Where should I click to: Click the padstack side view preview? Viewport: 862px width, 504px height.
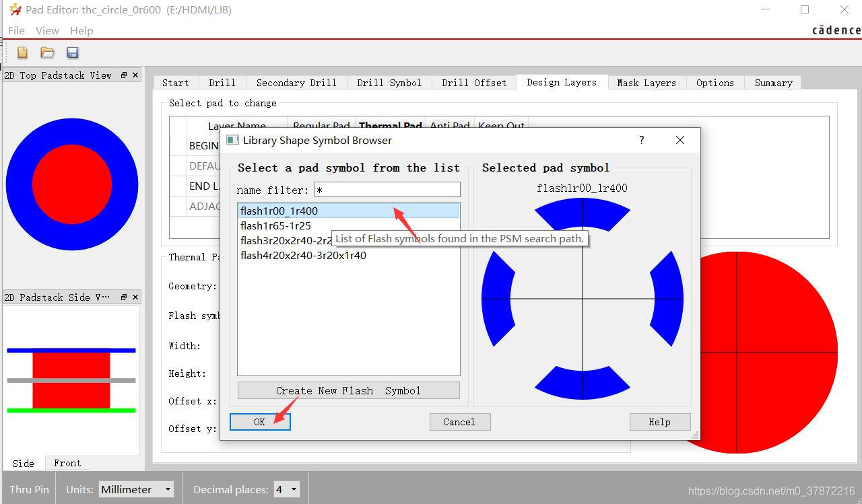tap(71, 380)
